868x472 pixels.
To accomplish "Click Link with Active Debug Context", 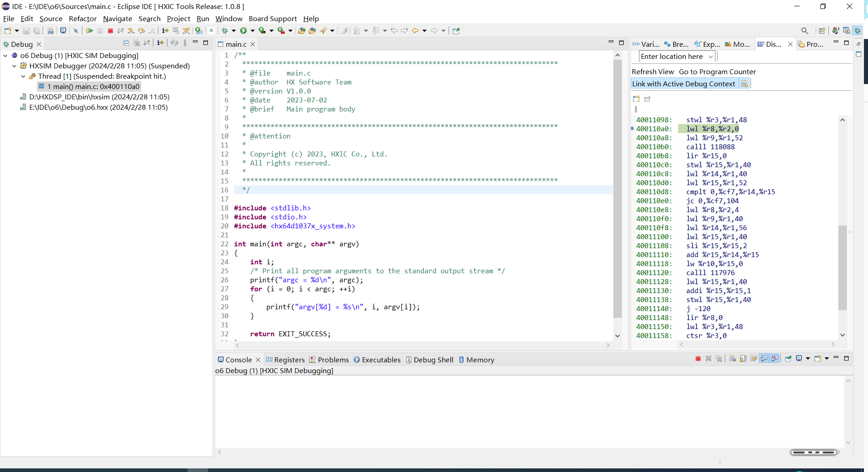I will click(x=684, y=84).
